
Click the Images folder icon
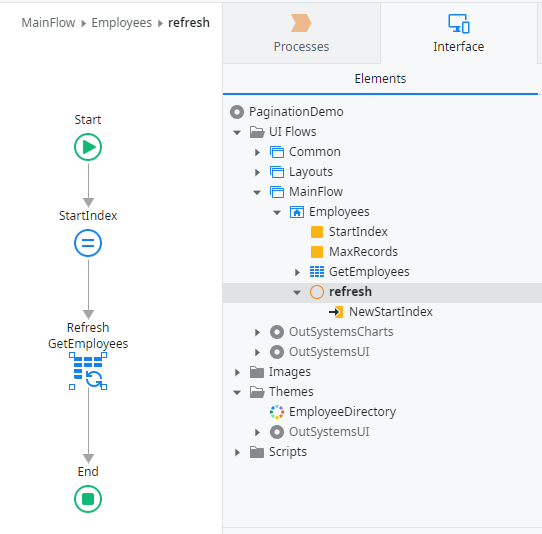[257, 372]
